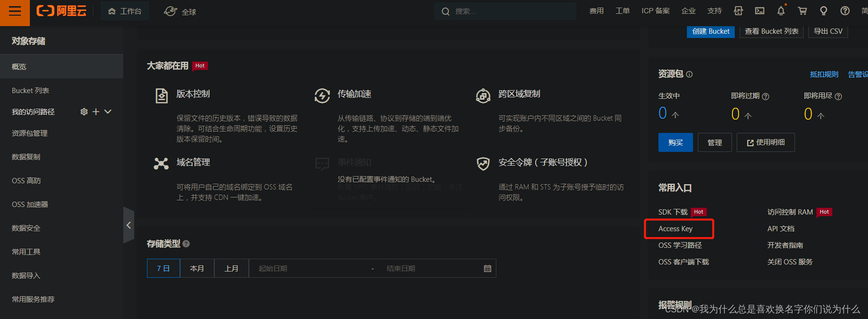Open the date picker calendar icon
The image size is (868, 319).
point(487,269)
